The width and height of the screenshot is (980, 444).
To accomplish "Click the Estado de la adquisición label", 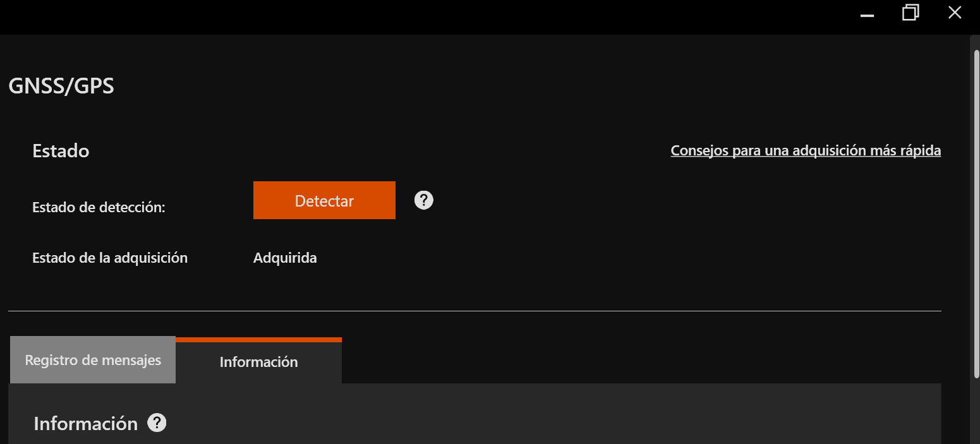I will coord(110,258).
